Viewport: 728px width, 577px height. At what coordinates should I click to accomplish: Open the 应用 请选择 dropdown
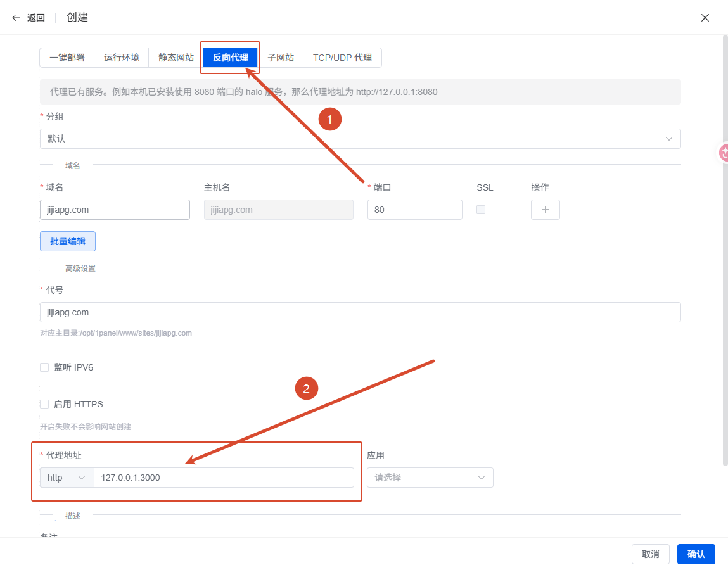(430, 478)
